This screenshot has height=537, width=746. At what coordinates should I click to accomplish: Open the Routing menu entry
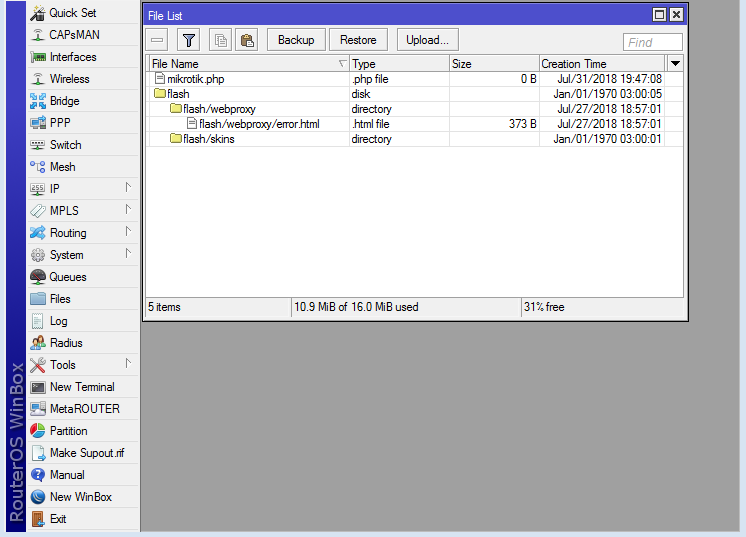[83, 233]
